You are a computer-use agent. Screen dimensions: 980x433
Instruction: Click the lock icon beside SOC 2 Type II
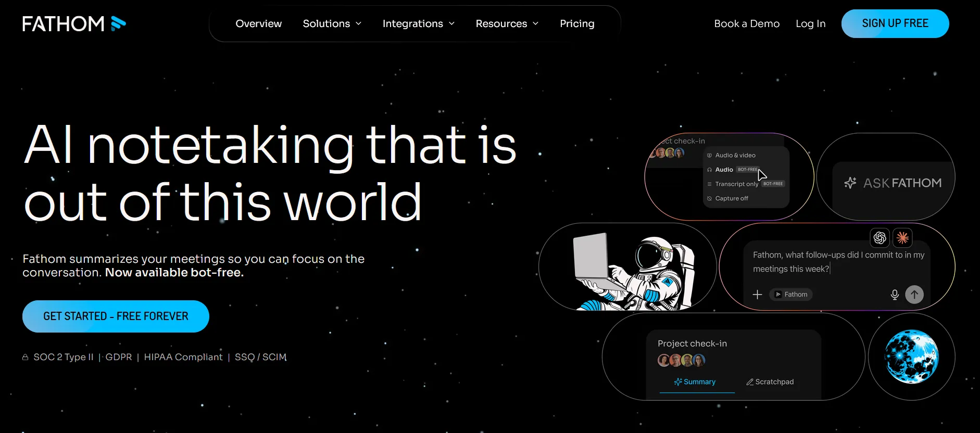tap(25, 357)
